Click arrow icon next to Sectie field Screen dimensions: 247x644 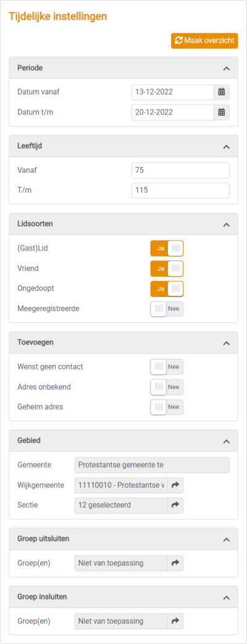175,505
